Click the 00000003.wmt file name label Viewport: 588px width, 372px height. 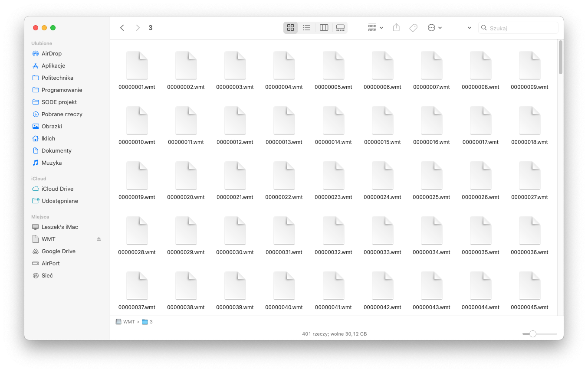click(235, 87)
